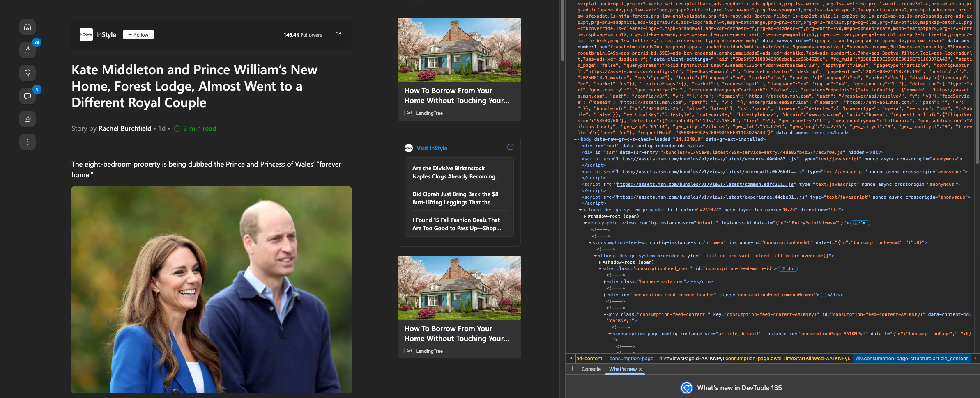Open DevTools drawer three-dot menu
980x398 pixels.
[573, 369]
